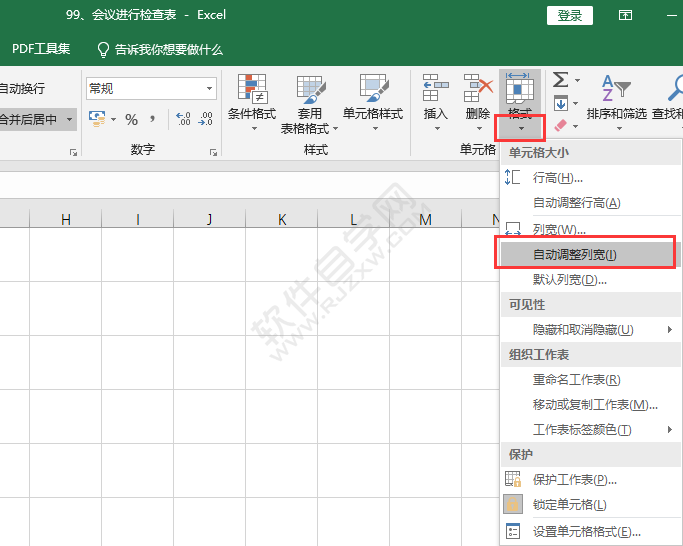The image size is (683, 546).
Task: Expand Cell Styles dropdown arrow
Action: coord(375,129)
